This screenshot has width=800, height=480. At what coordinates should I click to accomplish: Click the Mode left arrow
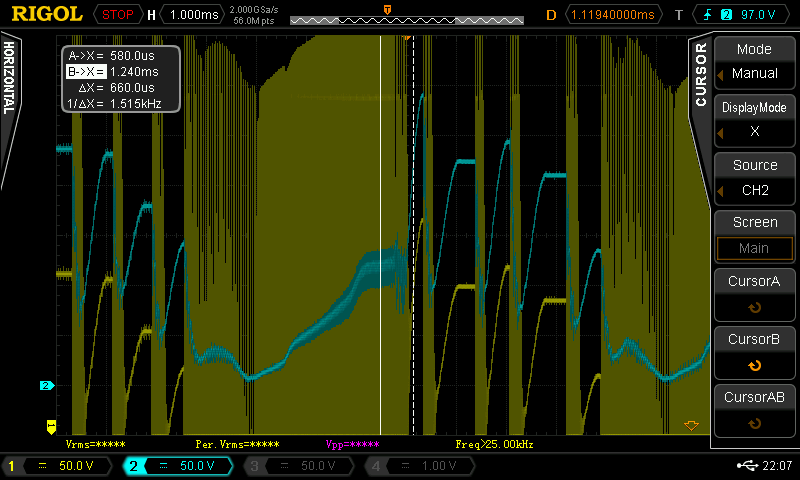click(720, 75)
